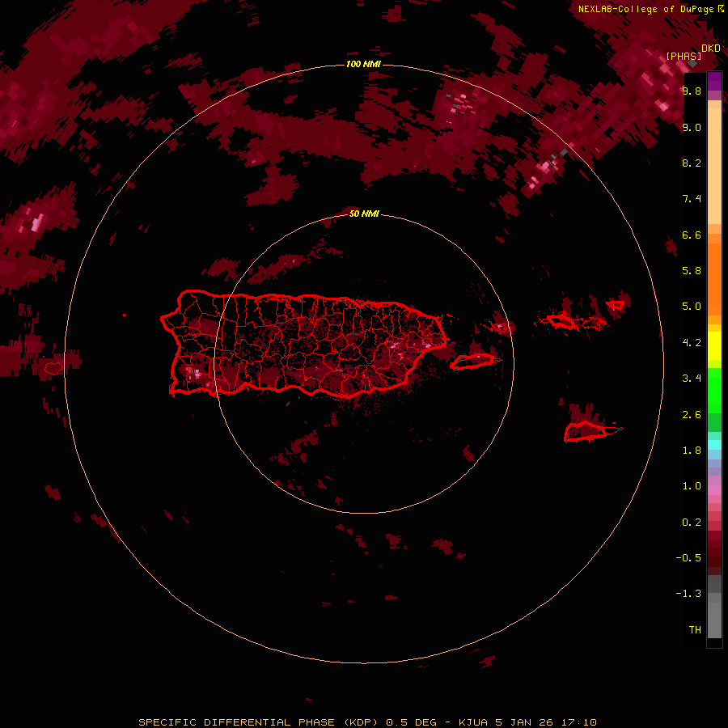This screenshot has height=728, width=728.
Task: Click the KJUA station ID in the bottom title
Action: pos(473,722)
